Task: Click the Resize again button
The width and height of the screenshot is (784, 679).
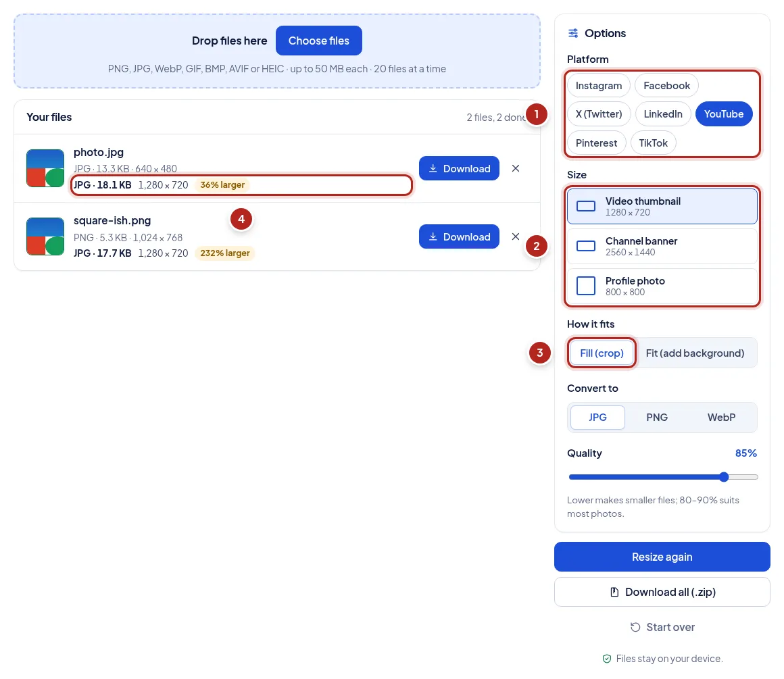Action: (662, 557)
